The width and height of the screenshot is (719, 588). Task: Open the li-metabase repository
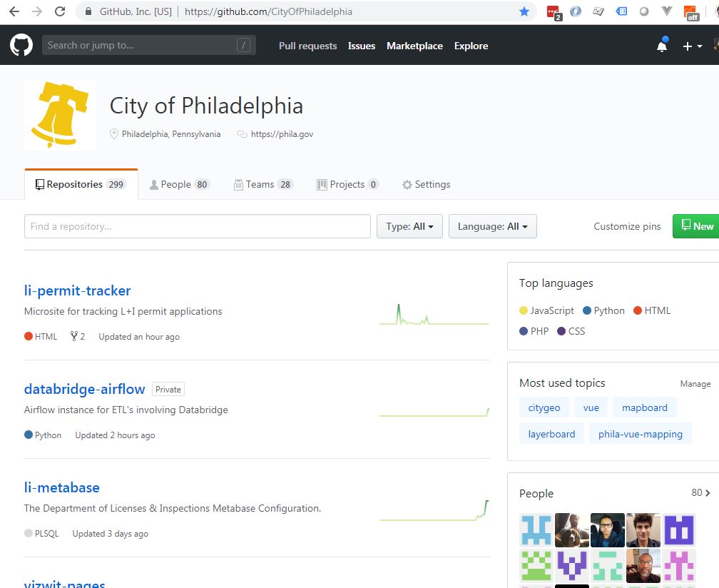coord(61,487)
